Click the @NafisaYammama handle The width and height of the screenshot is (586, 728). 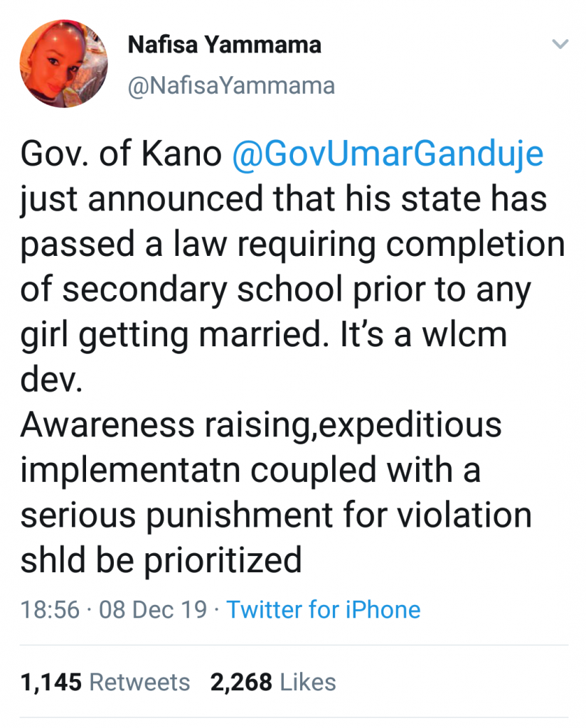(x=231, y=86)
